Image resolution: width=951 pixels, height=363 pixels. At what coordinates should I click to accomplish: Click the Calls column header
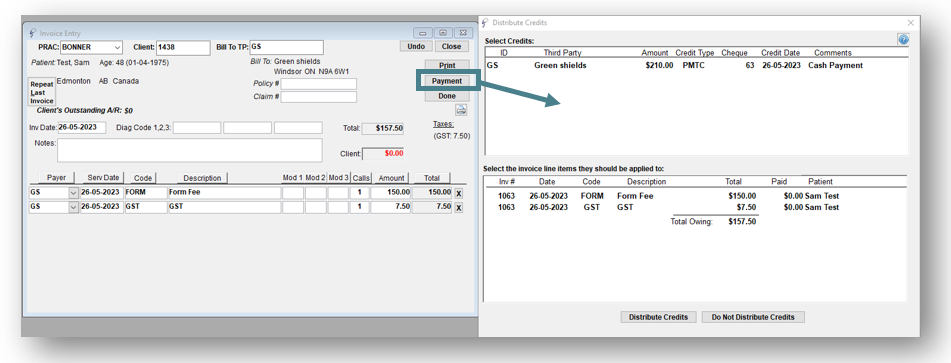[x=361, y=178]
